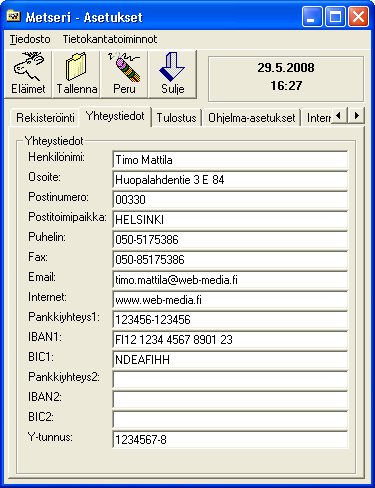This screenshot has height=488, width=375.
Task: Click the Fax number field
Action: [x=230, y=260]
